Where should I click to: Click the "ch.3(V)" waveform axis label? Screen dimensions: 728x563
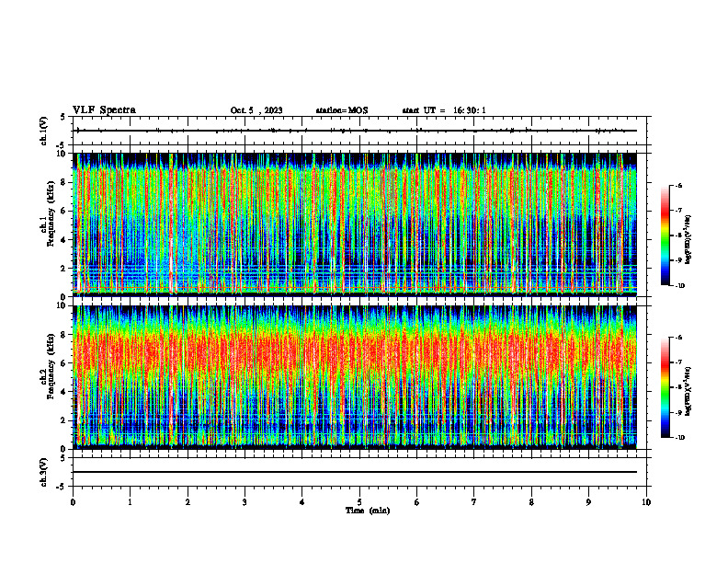coord(44,472)
